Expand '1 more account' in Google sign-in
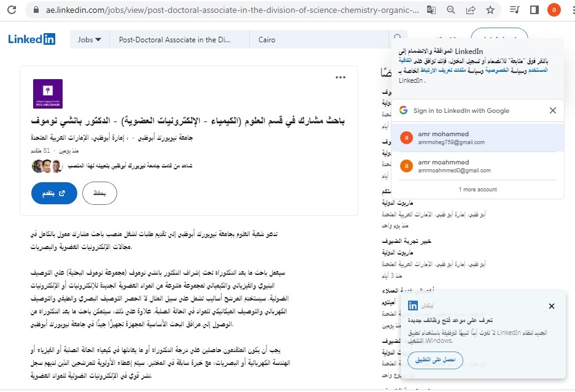The image size is (575, 392). tap(477, 190)
